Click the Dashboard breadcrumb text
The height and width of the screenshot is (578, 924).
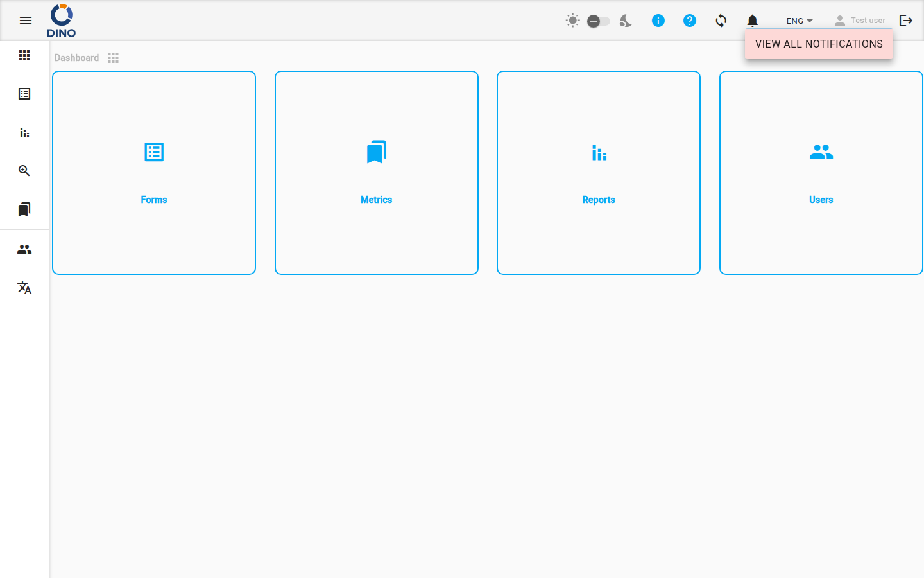[x=76, y=58]
